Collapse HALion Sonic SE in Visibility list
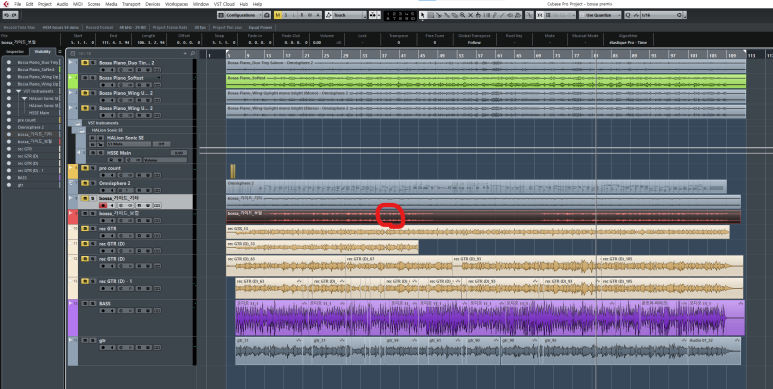773x389 pixels. point(24,99)
